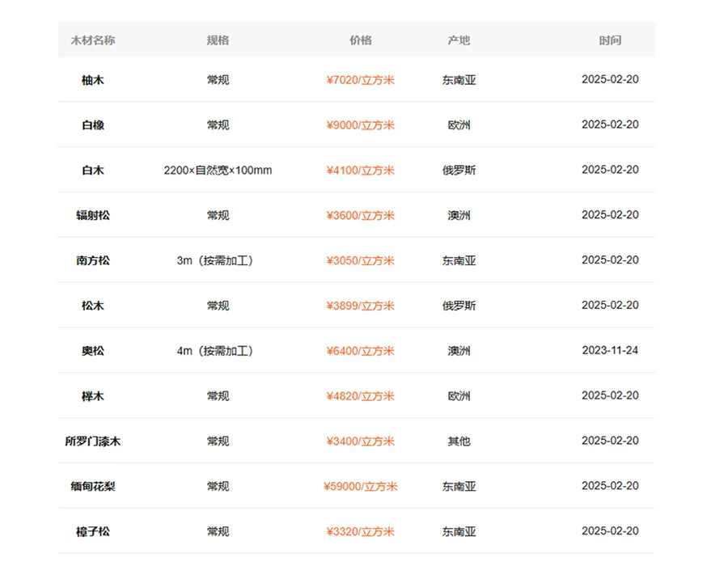Select the 奥松 wood name
728x566 pixels.
(x=93, y=351)
